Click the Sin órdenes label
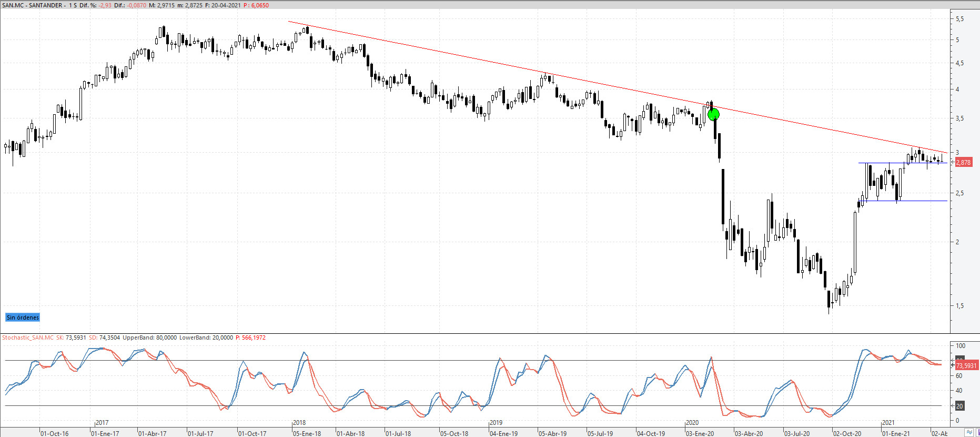 23,317
